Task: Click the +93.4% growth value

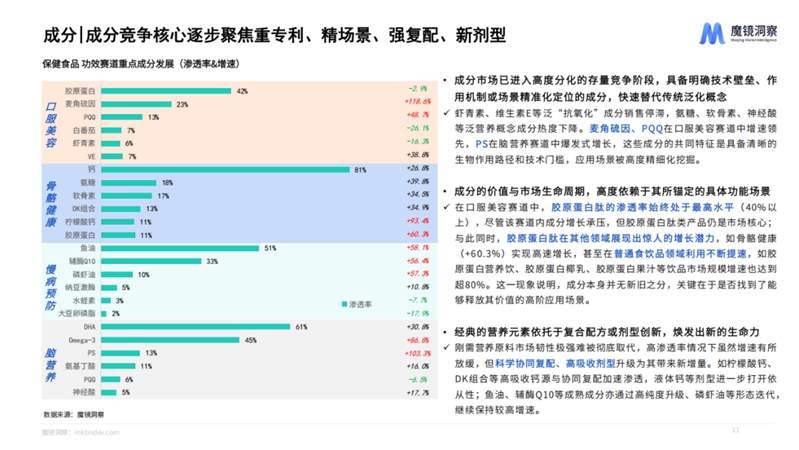Action: point(418,221)
